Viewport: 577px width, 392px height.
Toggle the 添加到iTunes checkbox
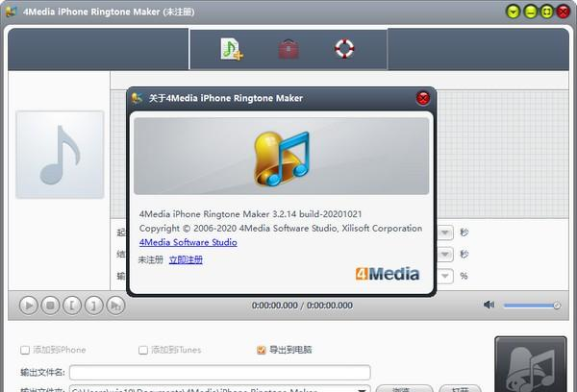point(143,350)
